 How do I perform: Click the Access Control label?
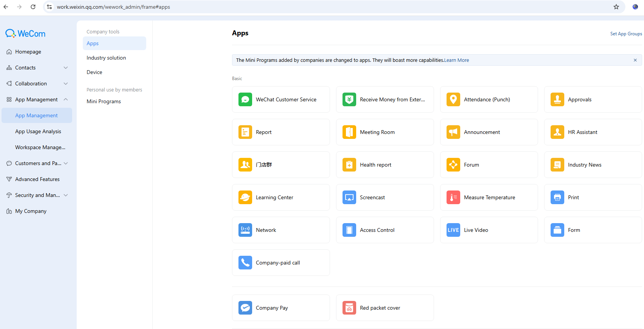tap(377, 230)
